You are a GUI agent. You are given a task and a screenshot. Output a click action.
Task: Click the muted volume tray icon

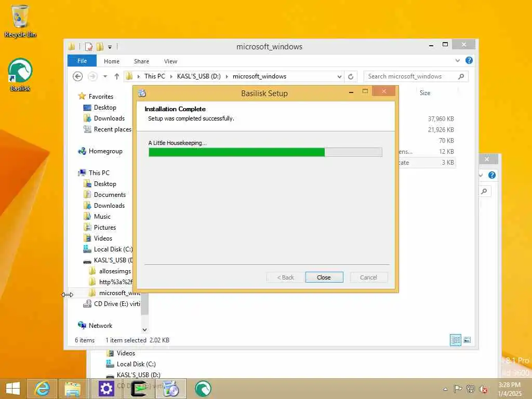tap(483, 389)
